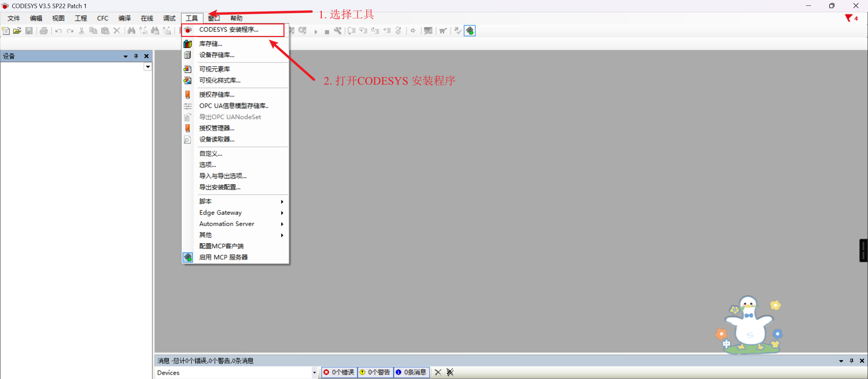Open Find with the first binoculars icon

(132, 31)
